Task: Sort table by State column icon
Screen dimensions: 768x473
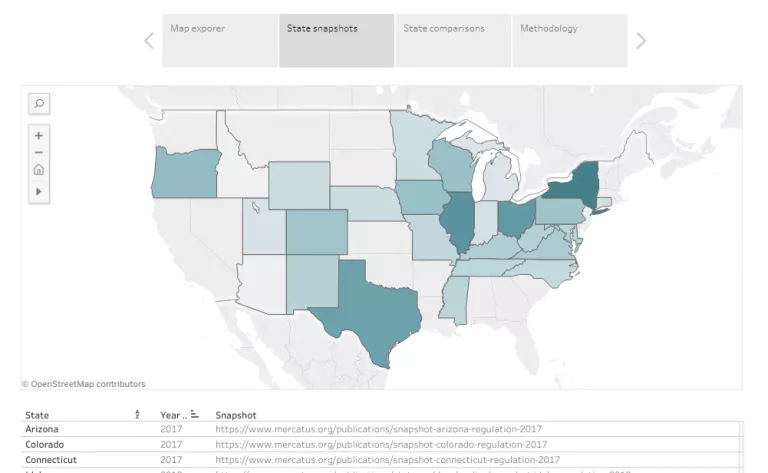Action: coord(137,415)
